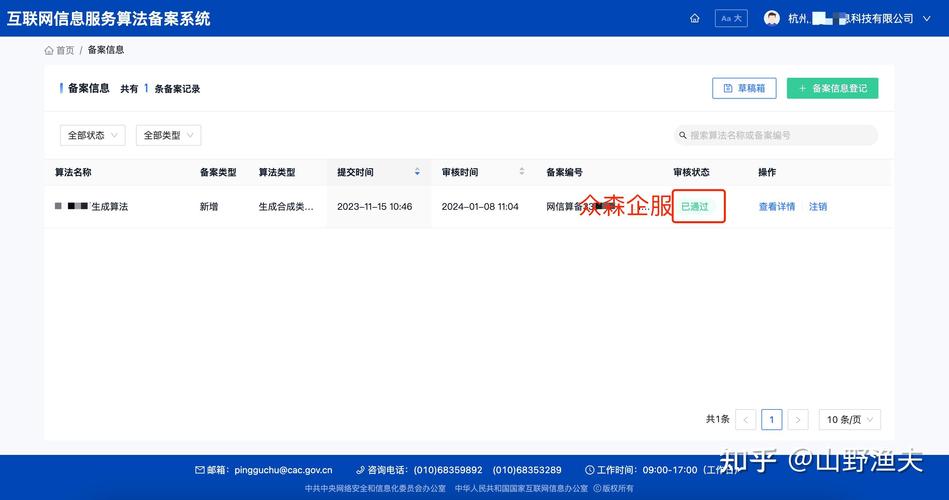Select review time 2024-01-08 11:04
This screenshot has width=949, height=500.
[x=480, y=206]
